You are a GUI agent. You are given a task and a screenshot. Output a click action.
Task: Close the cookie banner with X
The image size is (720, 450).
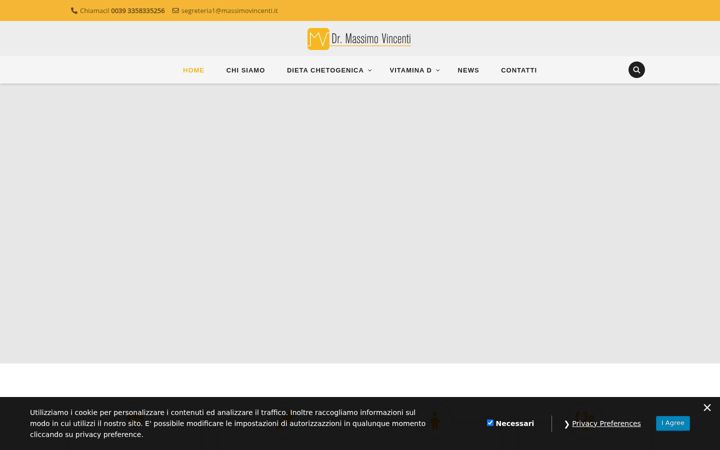pos(707,407)
